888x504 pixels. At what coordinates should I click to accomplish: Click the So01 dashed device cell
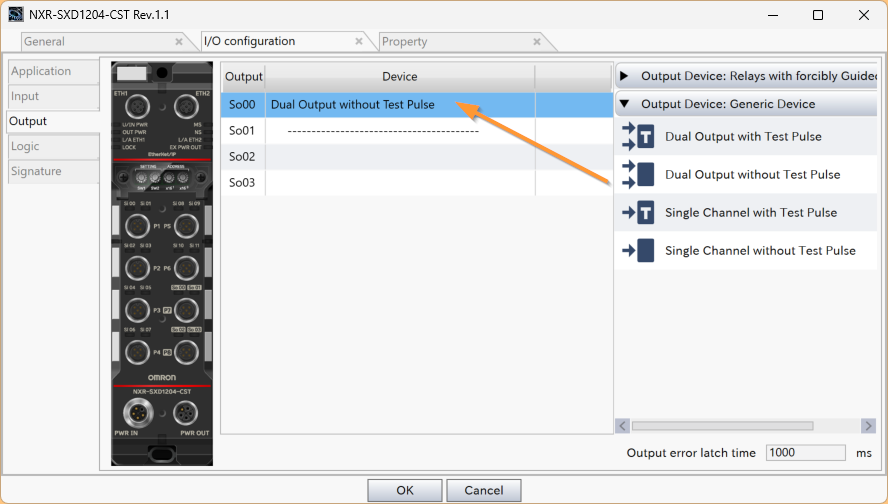click(400, 131)
